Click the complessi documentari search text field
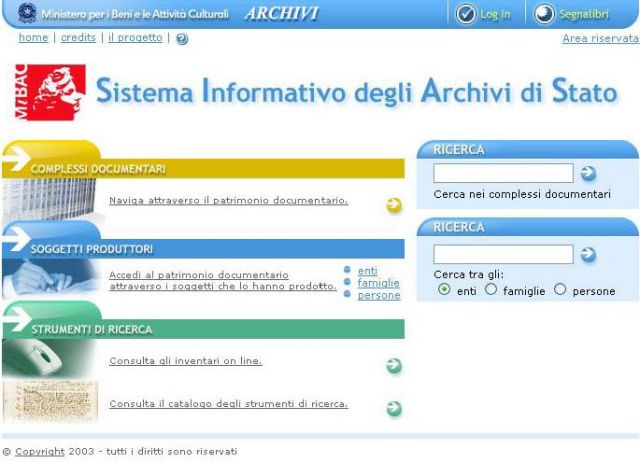 [503, 173]
